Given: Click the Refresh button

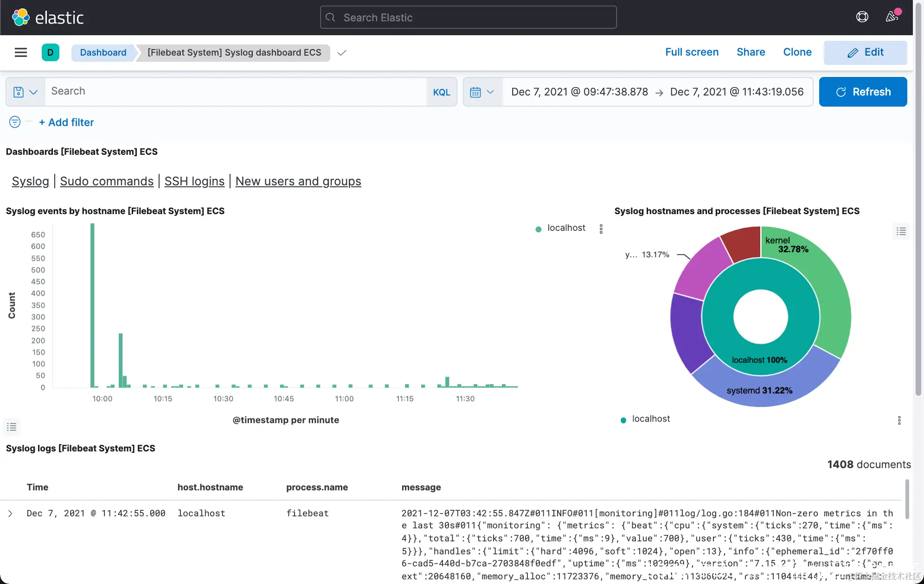Looking at the screenshot, I should pos(863,92).
